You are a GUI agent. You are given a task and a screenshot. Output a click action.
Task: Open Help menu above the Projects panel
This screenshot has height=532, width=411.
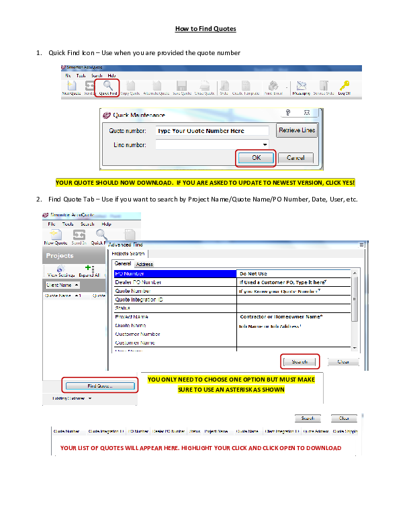pos(106,224)
